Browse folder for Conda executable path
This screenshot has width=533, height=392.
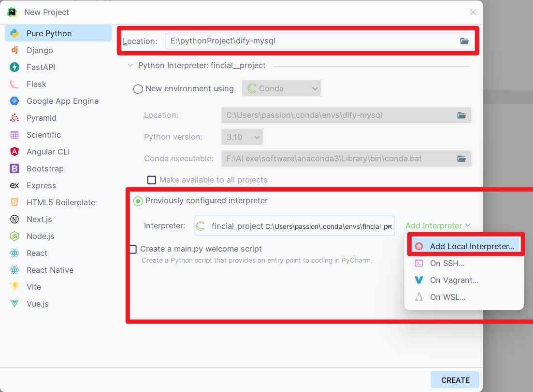click(x=461, y=159)
